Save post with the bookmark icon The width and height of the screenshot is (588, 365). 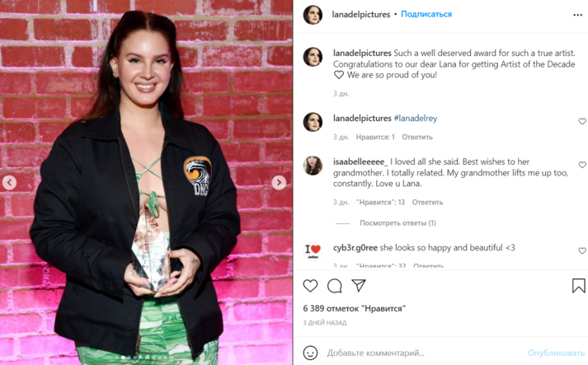pos(578,286)
